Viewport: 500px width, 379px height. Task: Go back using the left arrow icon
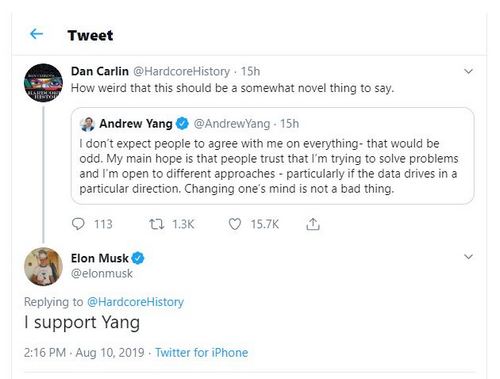click(36, 34)
